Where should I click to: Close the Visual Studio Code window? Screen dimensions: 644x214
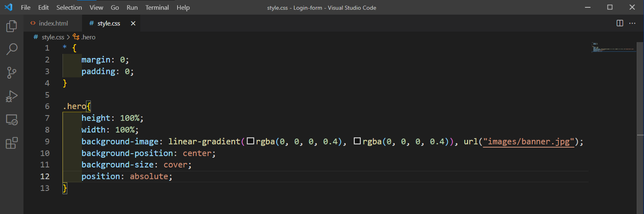coord(632,7)
